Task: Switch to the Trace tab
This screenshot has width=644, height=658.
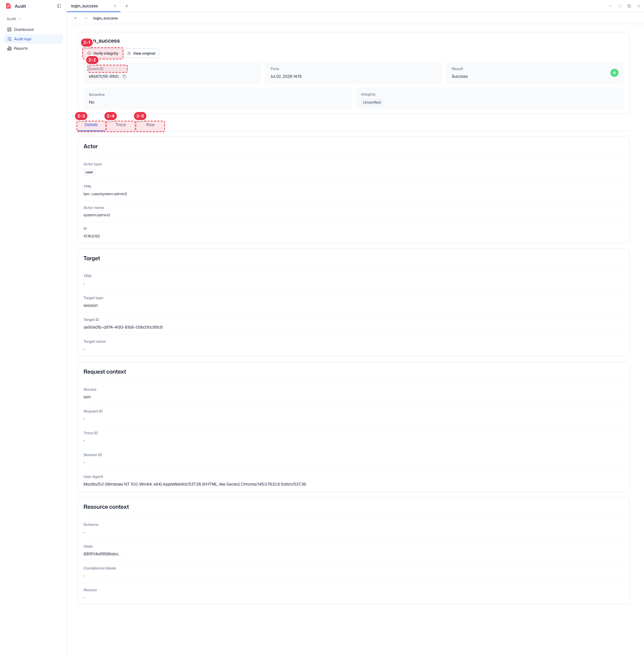Action: click(x=120, y=125)
